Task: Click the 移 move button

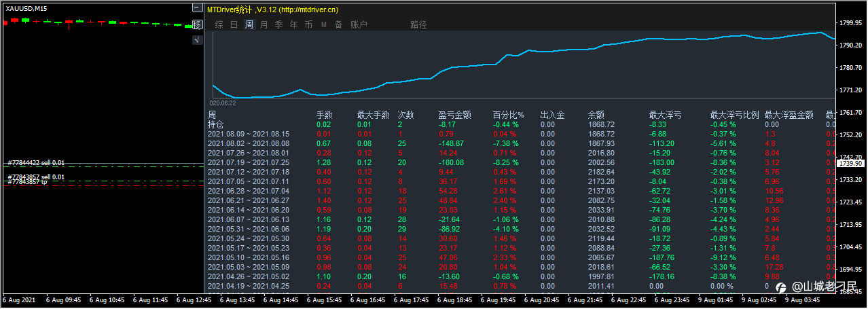Action: (197, 24)
